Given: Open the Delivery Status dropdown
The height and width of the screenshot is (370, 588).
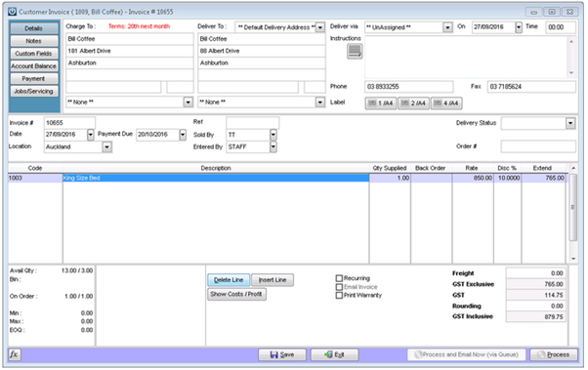Looking at the screenshot, I should [x=570, y=123].
